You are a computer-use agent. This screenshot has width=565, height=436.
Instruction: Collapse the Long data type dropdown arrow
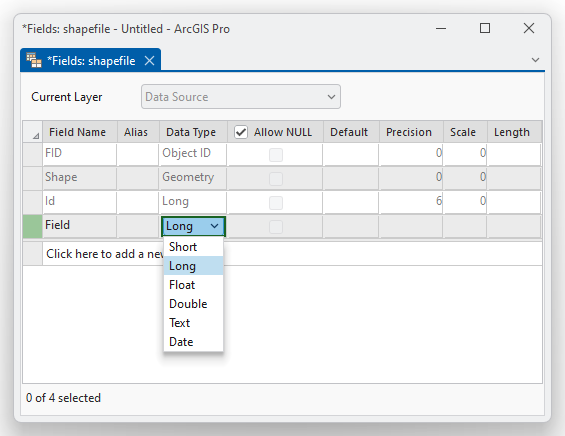[x=214, y=226]
